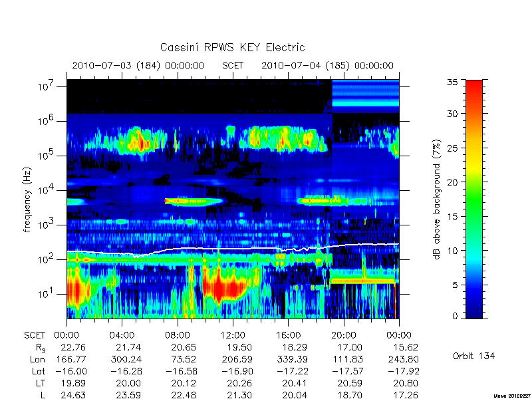Image resolution: width=532 pixels, height=399 pixels.
Task: Click the SCET time tick '08:00'
Action: point(178,335)
